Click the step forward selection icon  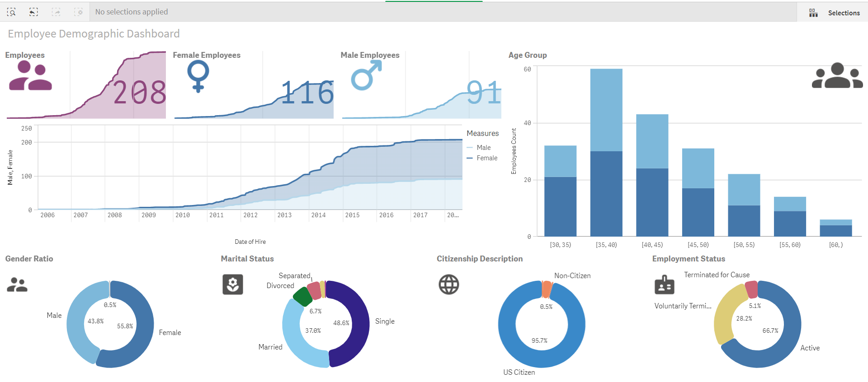tap(56, 12)
